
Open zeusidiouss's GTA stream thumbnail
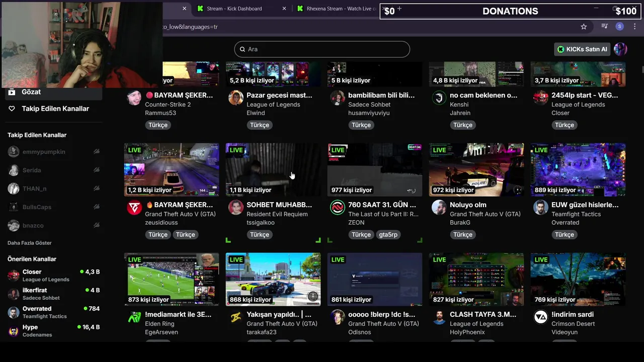pyautogui.click(x=172, y=170)
